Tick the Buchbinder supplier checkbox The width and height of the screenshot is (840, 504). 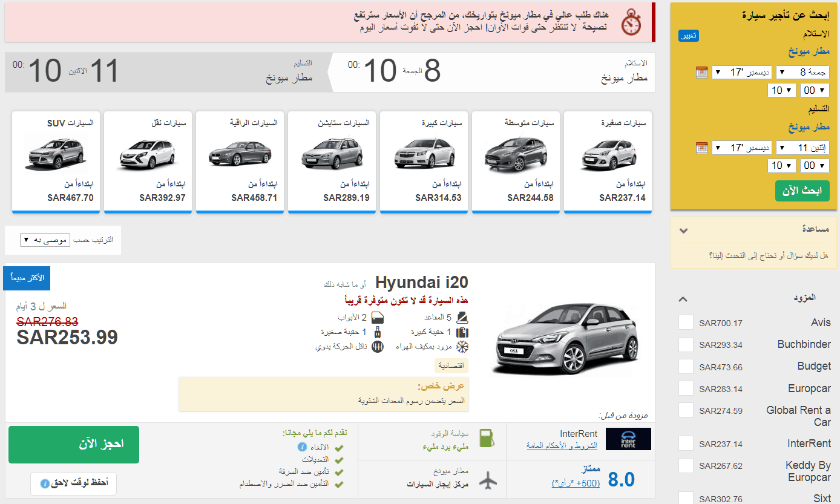click(686, 344)
